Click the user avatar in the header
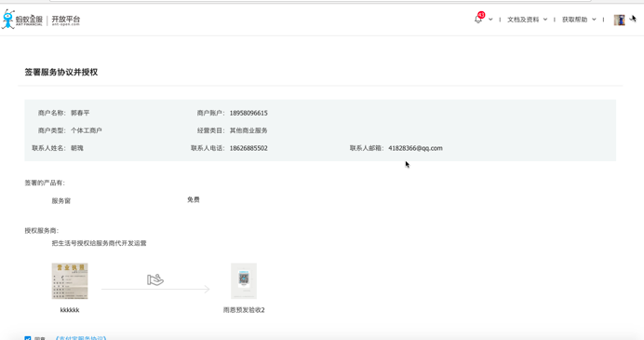 [620, 20]
